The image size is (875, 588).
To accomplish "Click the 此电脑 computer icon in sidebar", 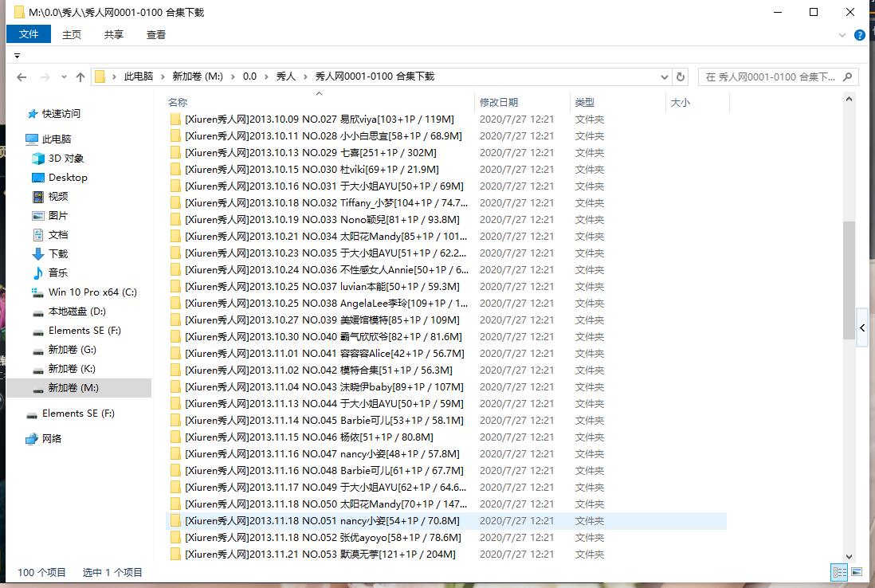I will click(32, 139).
